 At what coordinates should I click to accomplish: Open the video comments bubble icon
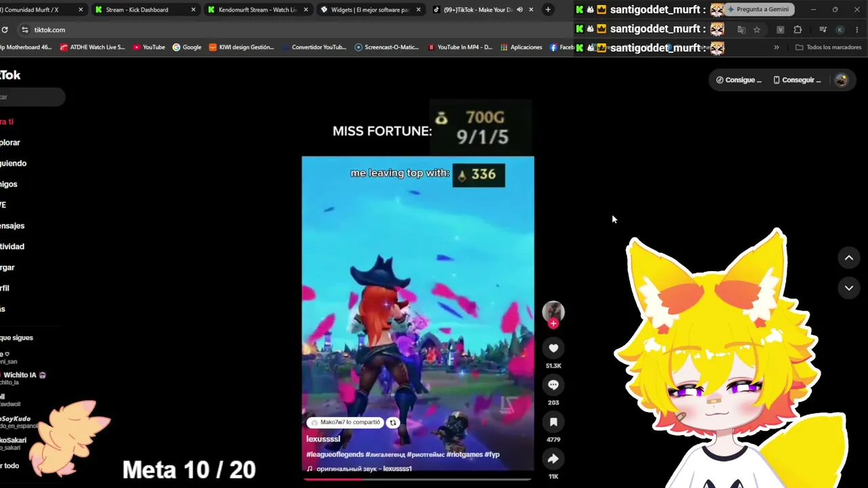click(x=553, y=385)
